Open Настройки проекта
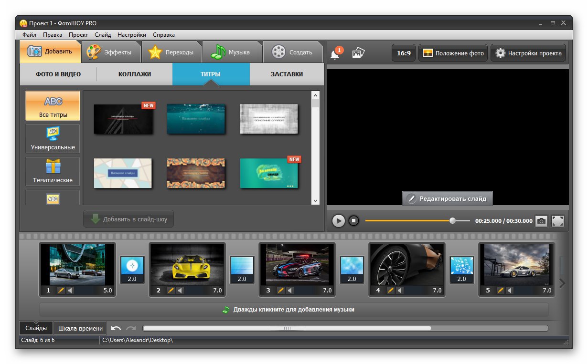This screenshot has height=364, width=588. tap(528, 53)
